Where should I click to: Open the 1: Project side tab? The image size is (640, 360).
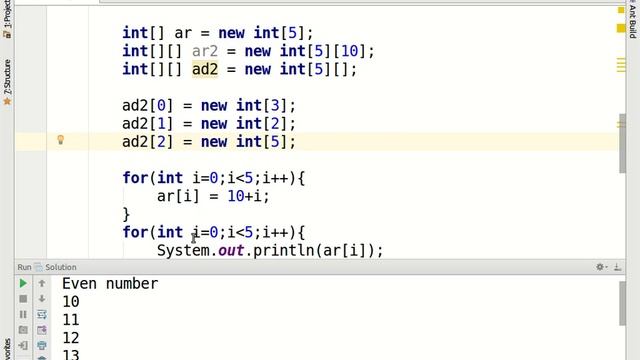pos(7,19)
